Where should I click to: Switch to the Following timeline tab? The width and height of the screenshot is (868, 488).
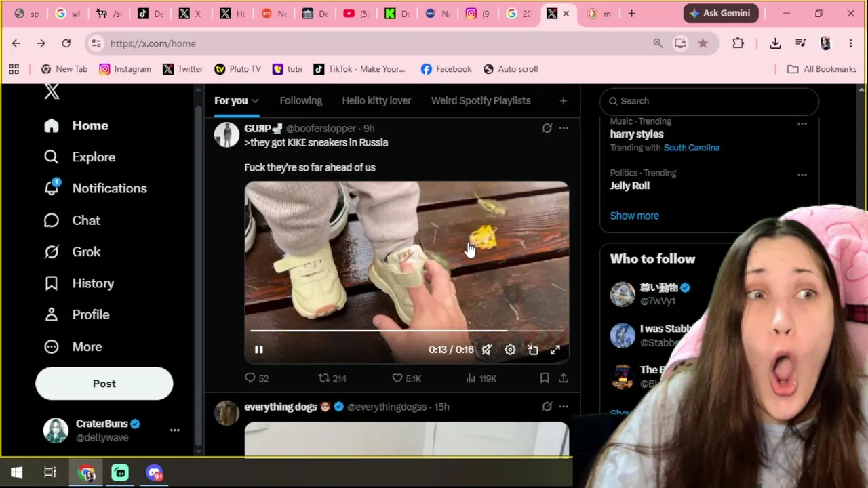[301, 101]
